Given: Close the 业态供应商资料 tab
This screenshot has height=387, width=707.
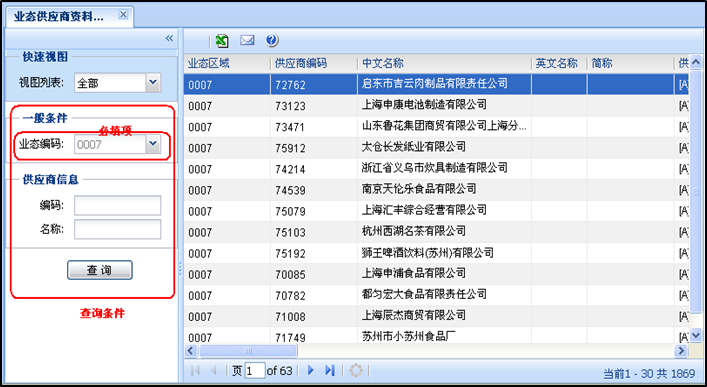Looking at the screenshot, I should (x=123, y=15).
